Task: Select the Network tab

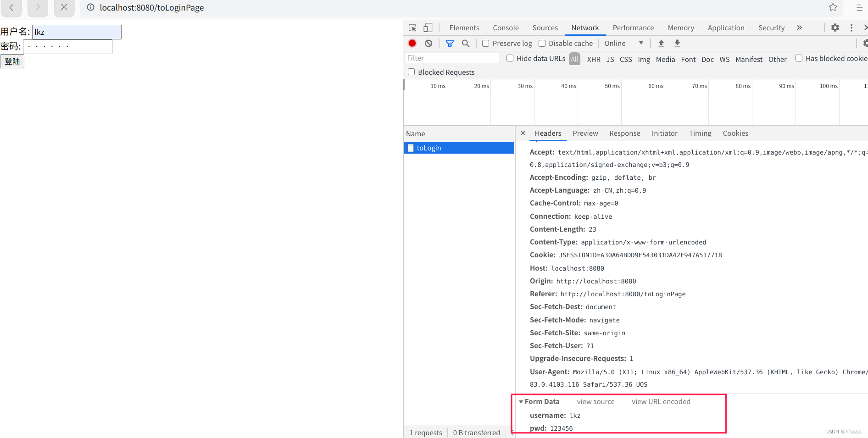Action: (x=585, y=28)
